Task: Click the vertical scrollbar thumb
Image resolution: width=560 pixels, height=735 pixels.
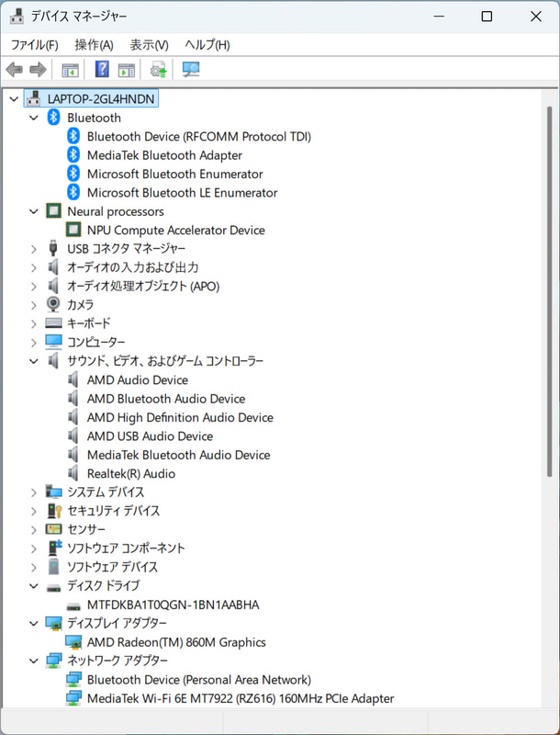Action: point(550,291)
